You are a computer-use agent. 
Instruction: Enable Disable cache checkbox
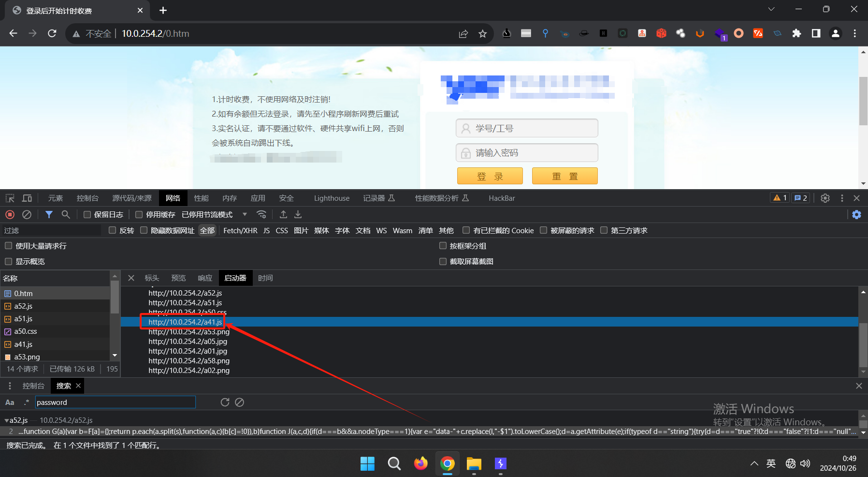tap(139, 214)
